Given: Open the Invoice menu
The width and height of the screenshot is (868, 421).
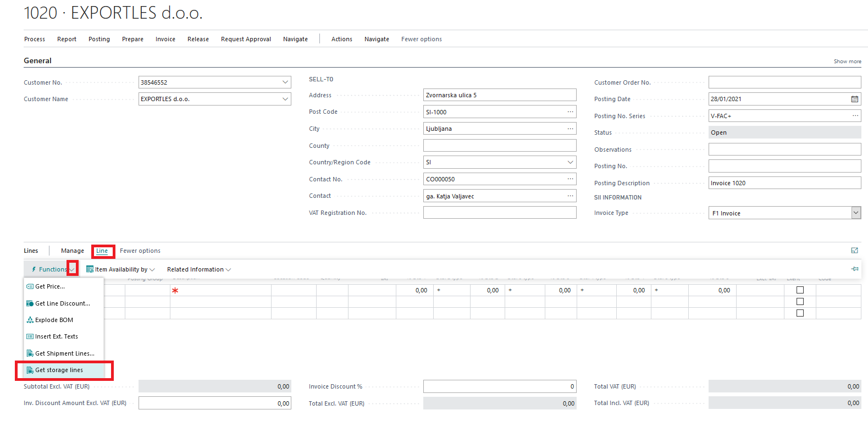Looking at the screenshot, I should click(165, 39).
